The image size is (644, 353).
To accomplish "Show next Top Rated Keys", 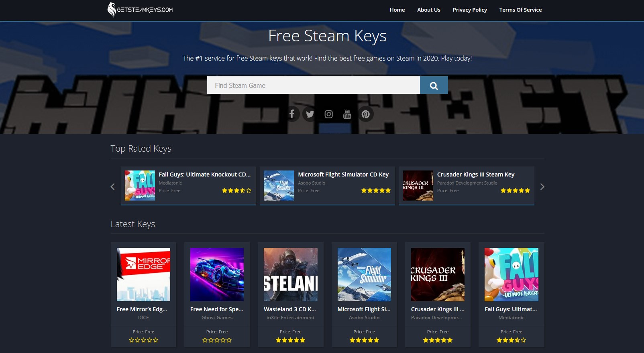I will (x=542, y=187).
